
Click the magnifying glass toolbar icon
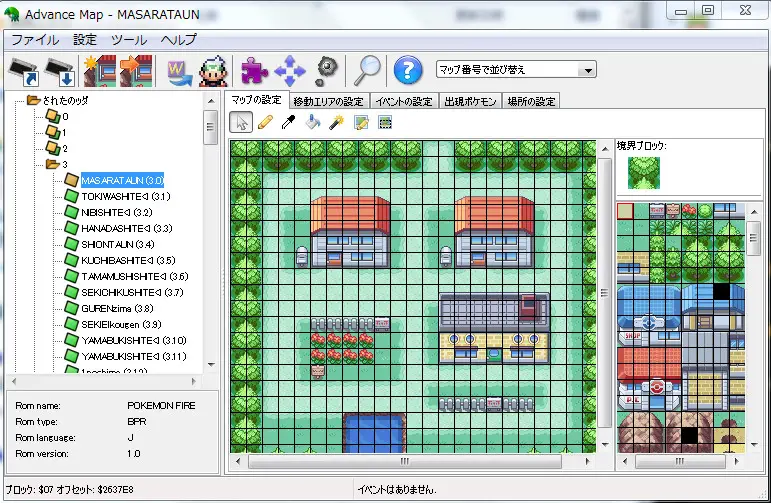366,70
